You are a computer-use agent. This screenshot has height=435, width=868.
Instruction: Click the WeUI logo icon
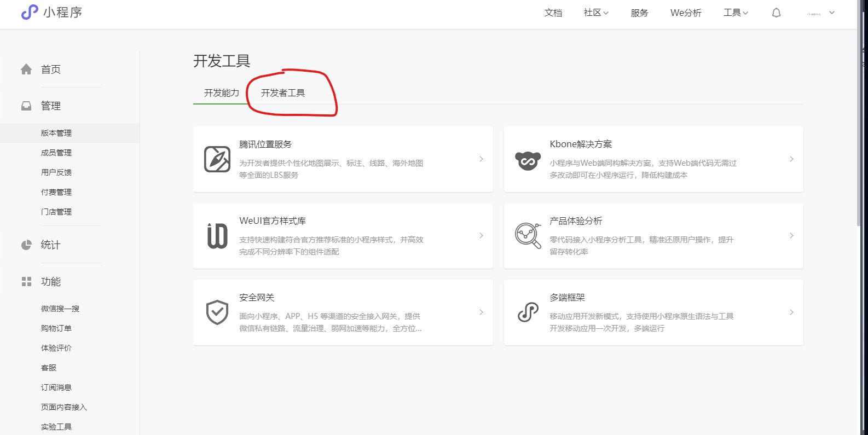217,236
